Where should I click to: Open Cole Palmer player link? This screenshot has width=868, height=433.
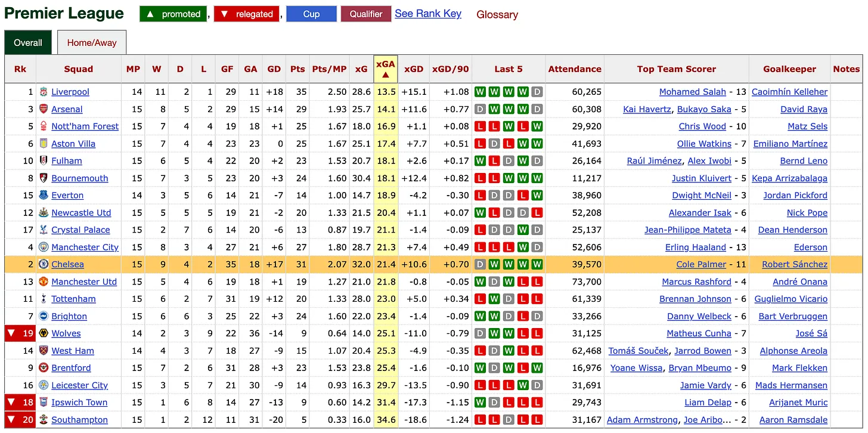coord(701,264)
